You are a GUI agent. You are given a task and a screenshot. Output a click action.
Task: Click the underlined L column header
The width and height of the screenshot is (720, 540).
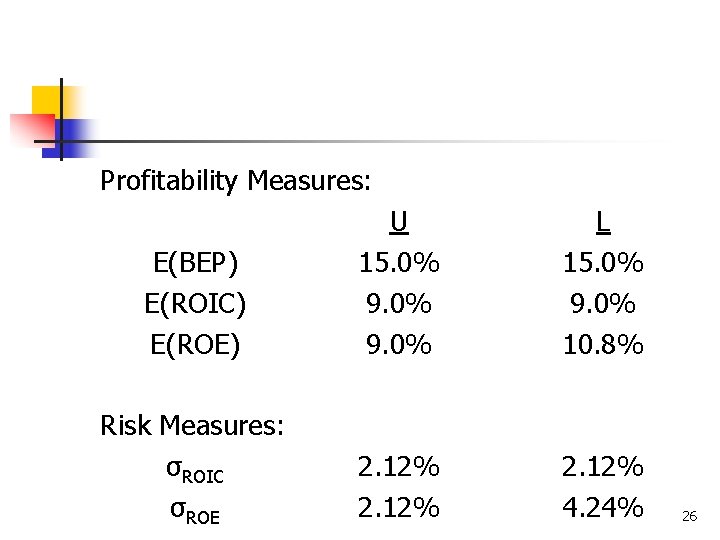click(x=602, y=221)
